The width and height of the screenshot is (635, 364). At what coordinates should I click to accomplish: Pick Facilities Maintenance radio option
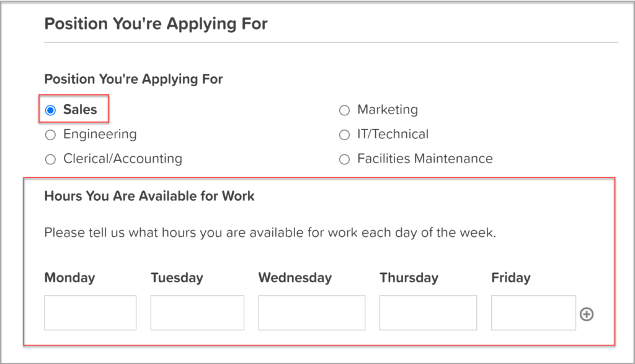345,159
